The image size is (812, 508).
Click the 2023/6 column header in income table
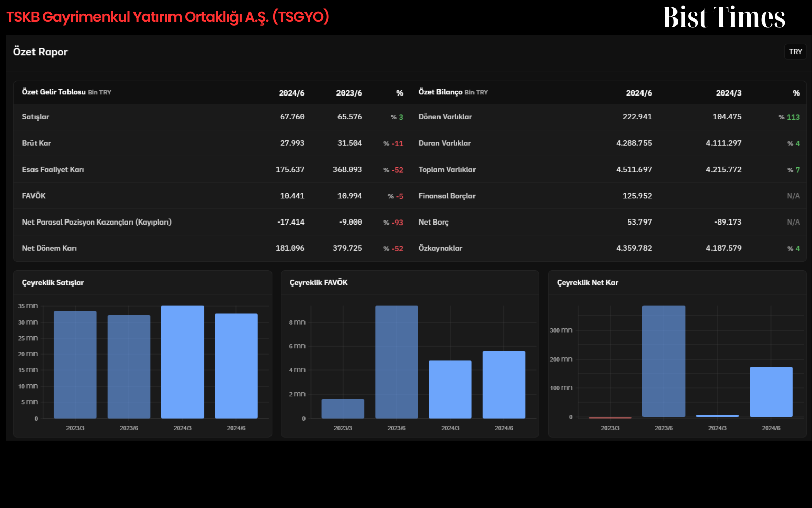coord(349,93)
